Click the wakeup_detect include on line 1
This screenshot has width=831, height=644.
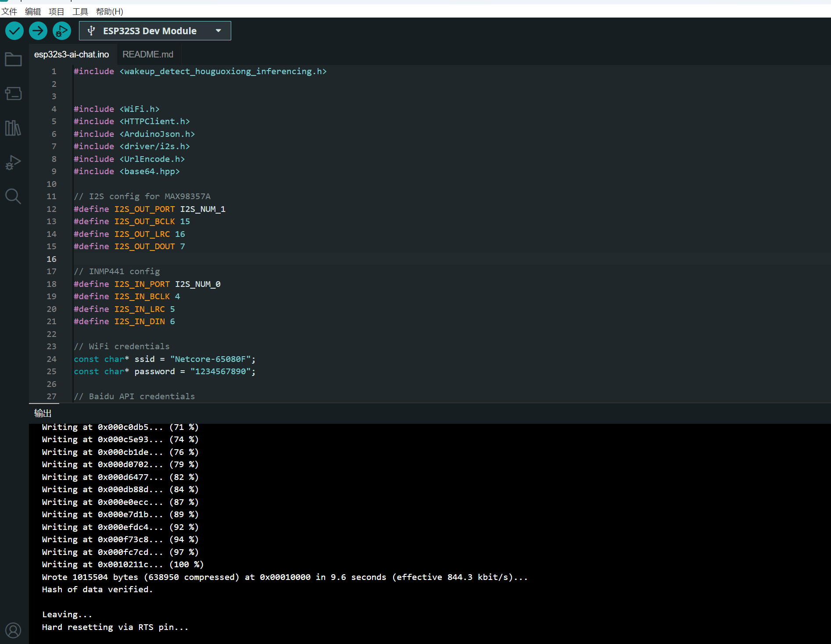pyautogui.click(x=200, y=72)
